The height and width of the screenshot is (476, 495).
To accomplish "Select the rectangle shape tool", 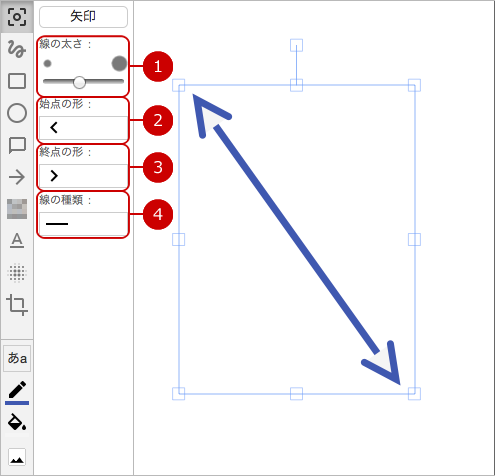I will click(x=17, y=81).
